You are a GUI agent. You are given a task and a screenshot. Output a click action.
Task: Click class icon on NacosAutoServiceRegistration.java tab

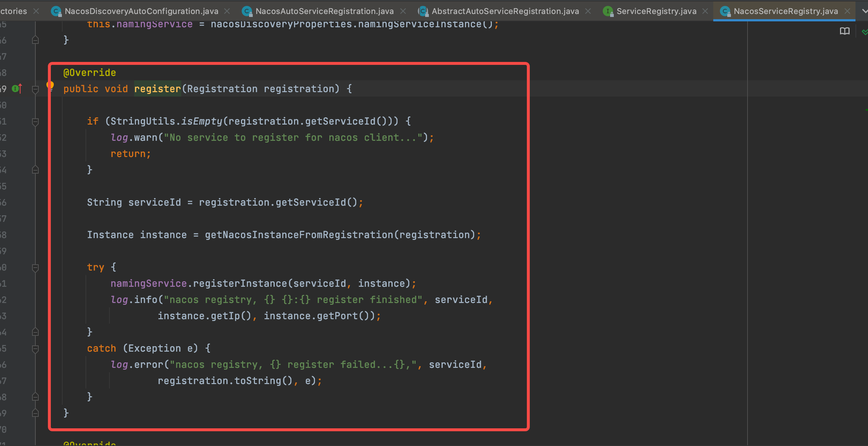coord(247,11)
